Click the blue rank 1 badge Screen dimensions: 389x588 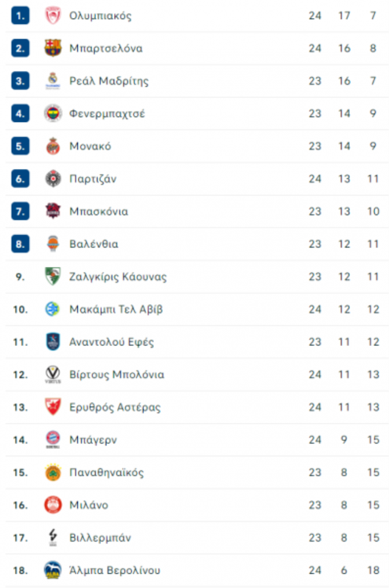[x=20, y=16]
